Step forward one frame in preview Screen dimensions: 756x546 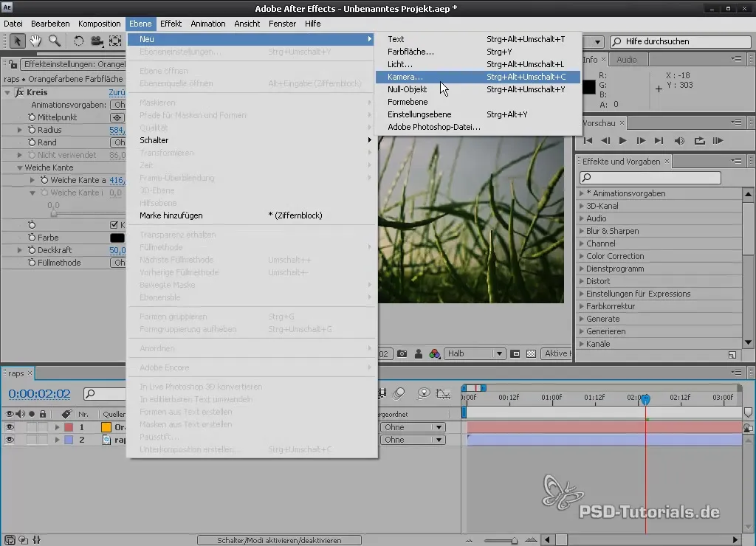click(x=641, y=141)
